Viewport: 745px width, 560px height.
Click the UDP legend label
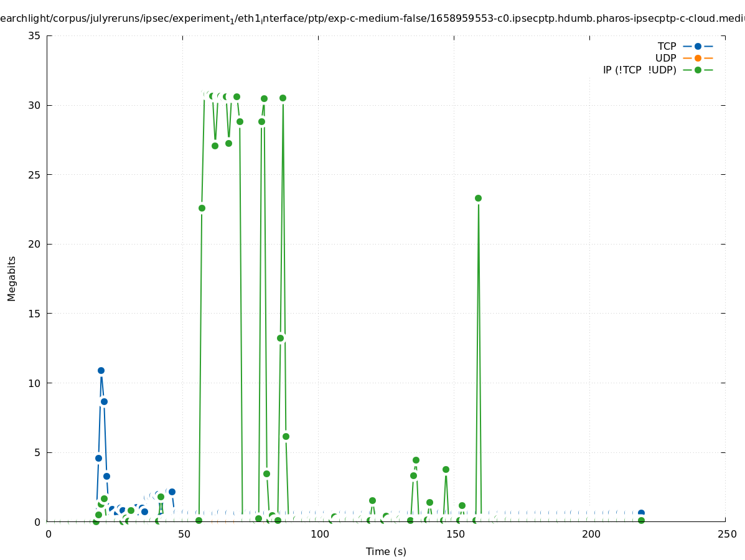click(665, 58)
